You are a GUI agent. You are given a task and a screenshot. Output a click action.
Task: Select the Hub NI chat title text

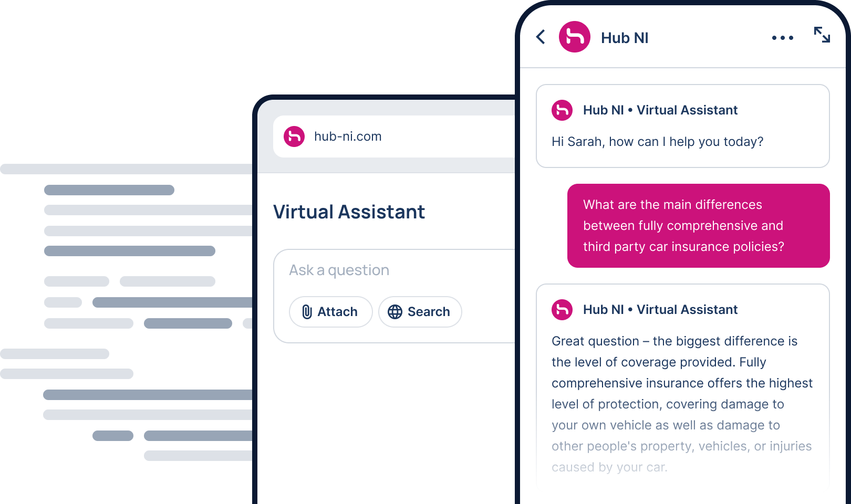click(x=625, y=38)
